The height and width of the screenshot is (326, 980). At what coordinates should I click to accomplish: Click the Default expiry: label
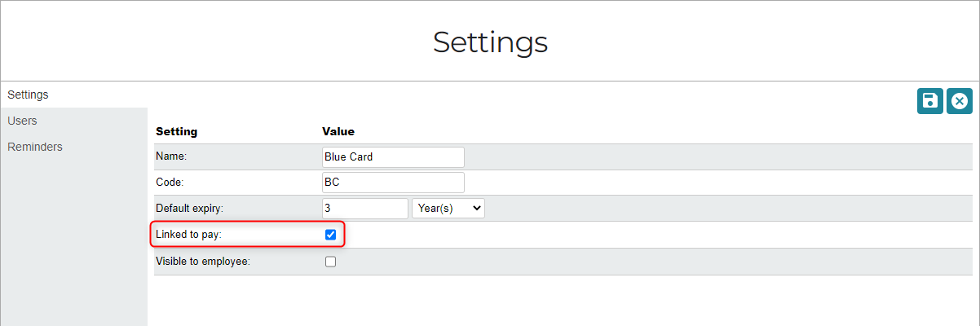pyautogui.click(x=189, y=209)
